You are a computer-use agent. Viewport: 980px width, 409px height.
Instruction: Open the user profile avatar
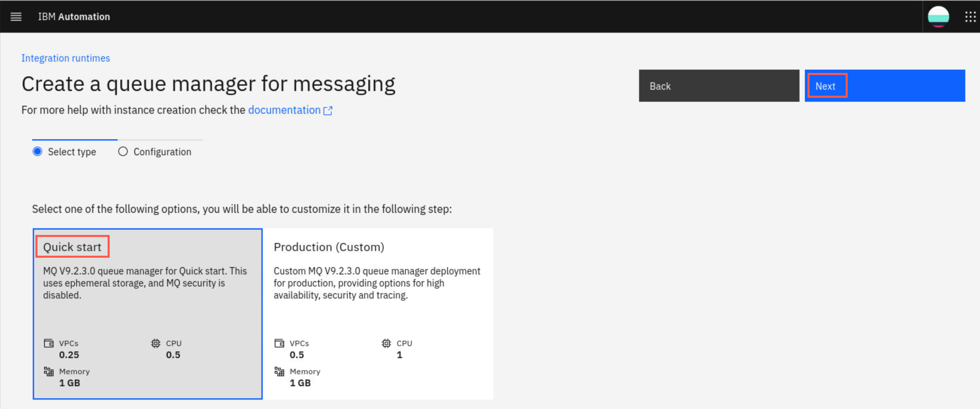[x=938, y=17]
